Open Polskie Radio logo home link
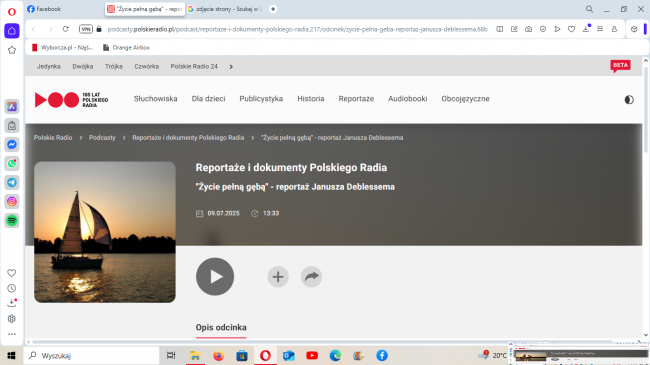This screenshot has width=650, height=365. click(x=71, y=100)
